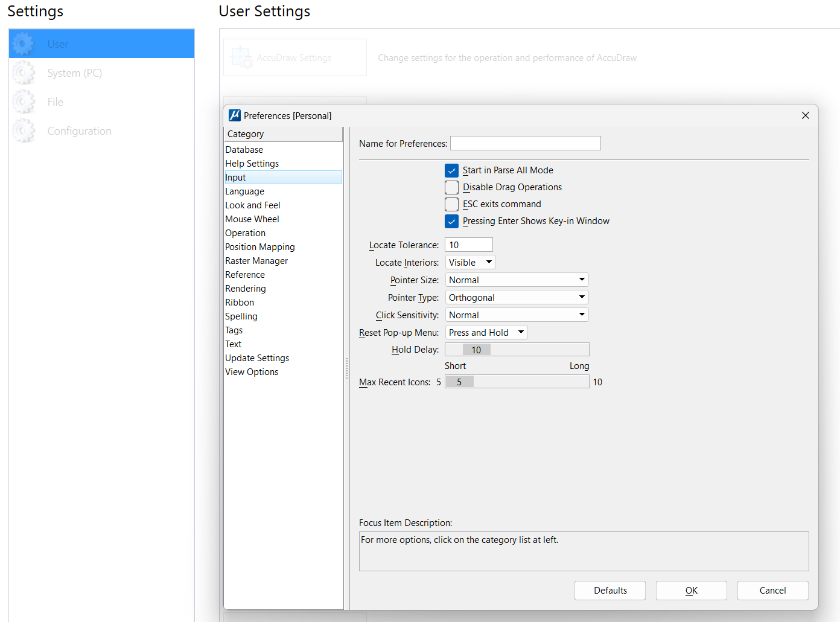Toggle Start in Parse All Mode checkbox

pyautogui.click(x=451, y=170)
